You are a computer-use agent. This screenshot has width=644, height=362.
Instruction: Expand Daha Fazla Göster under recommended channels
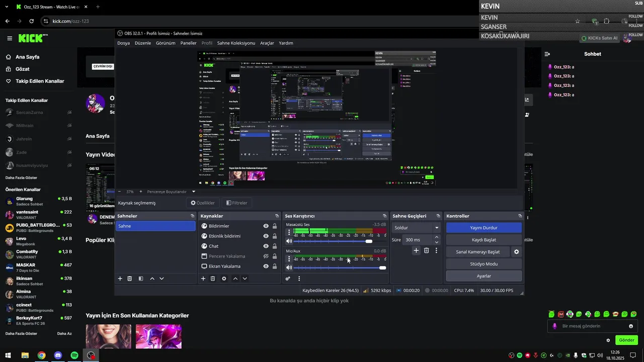point(21,334)
